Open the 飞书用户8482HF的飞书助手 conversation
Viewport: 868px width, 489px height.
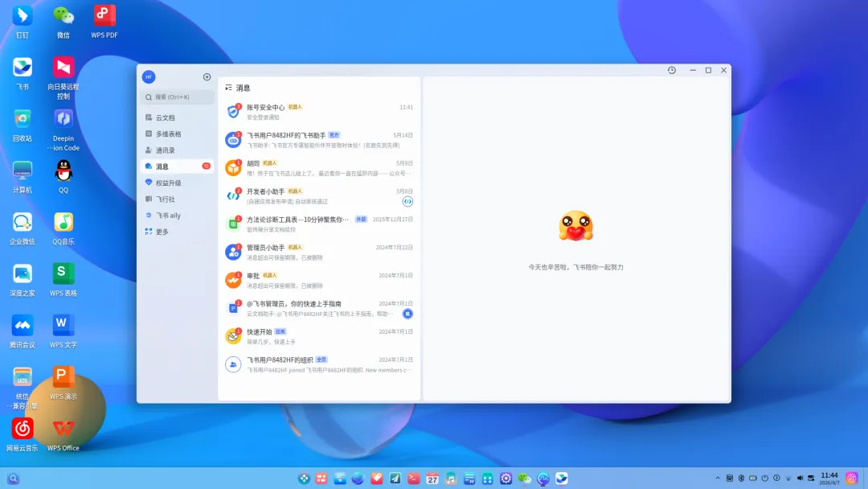319,140
